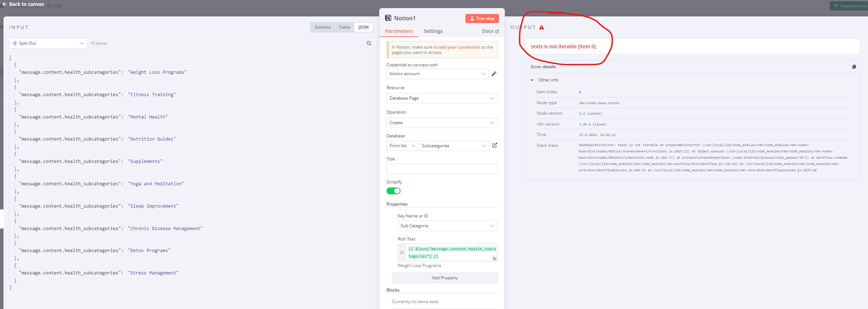The image size is (868, 309).
Task: Click the 10 items count label
Action: (98, 43)
